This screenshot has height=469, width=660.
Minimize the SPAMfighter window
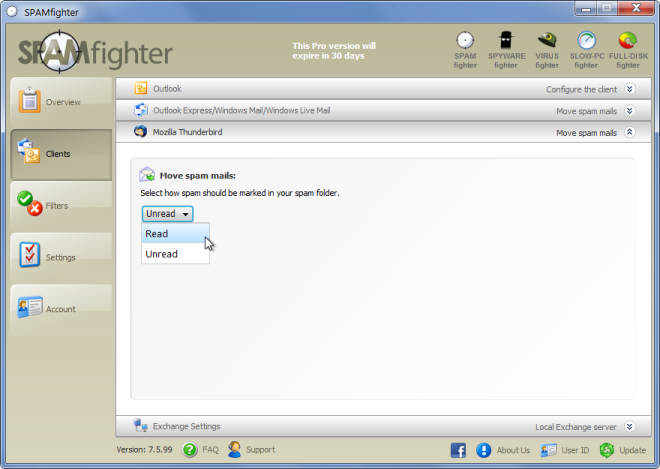coord(586,8)
